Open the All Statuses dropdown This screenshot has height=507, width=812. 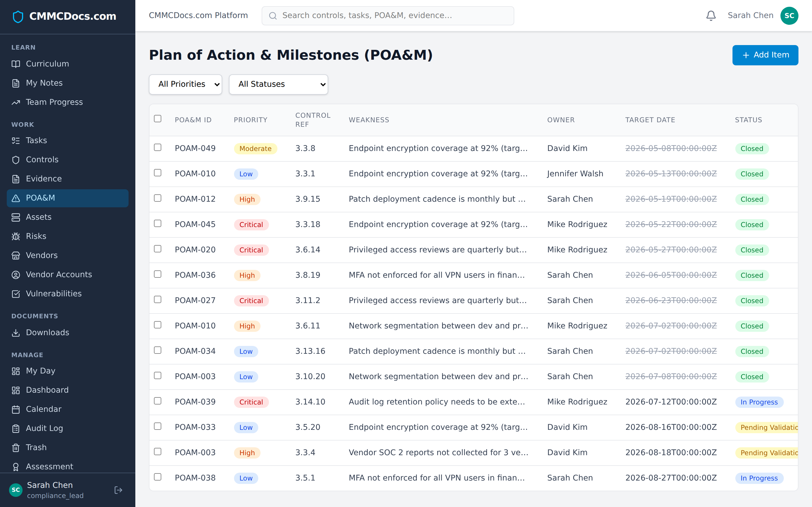point(278,84)
